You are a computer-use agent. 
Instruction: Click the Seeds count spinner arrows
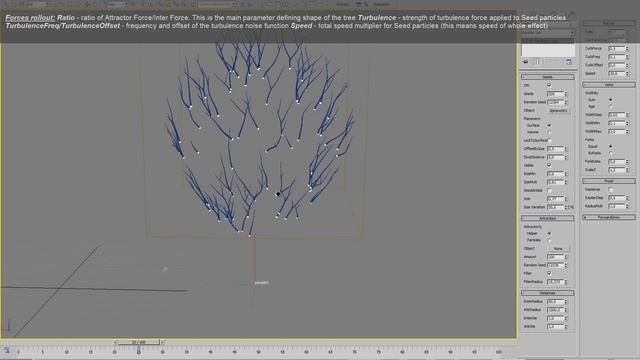pos(566,94)
